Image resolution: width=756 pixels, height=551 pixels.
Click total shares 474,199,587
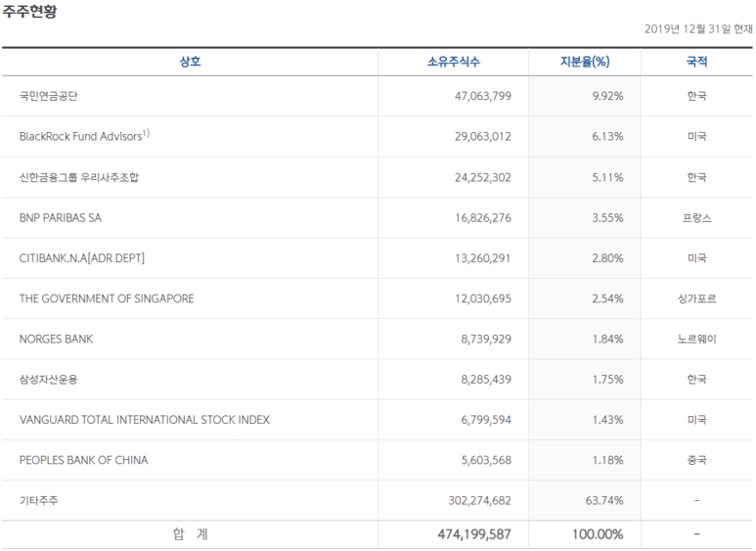click(x=474, y=534)
